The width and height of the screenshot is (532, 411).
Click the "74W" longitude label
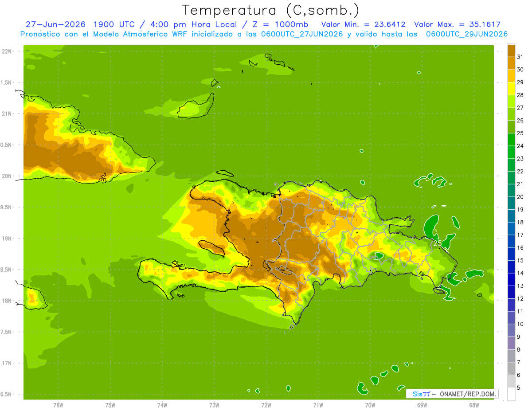click(x=162, y=405)
